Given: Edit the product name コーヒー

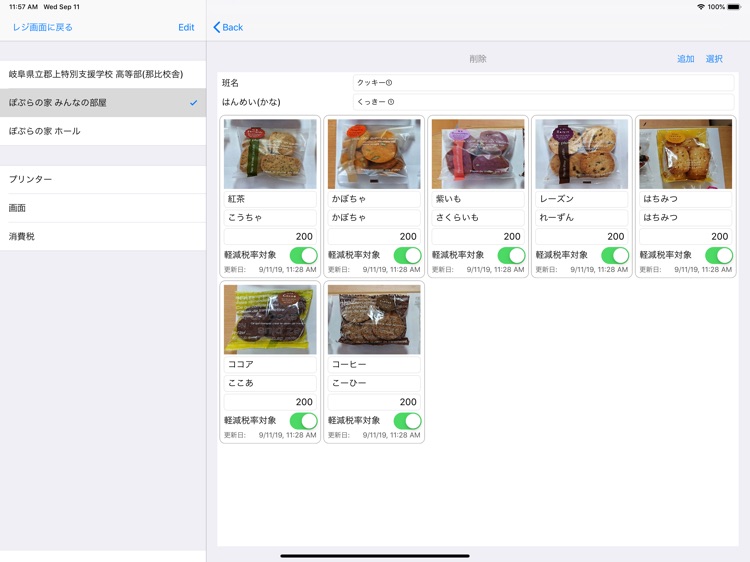Looking at the screenshot, I should pyautogui.click(x=374, y=364).
